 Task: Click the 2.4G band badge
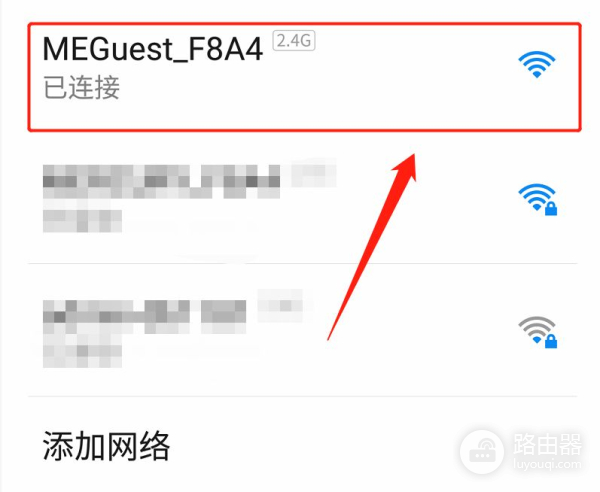(293, 41)
